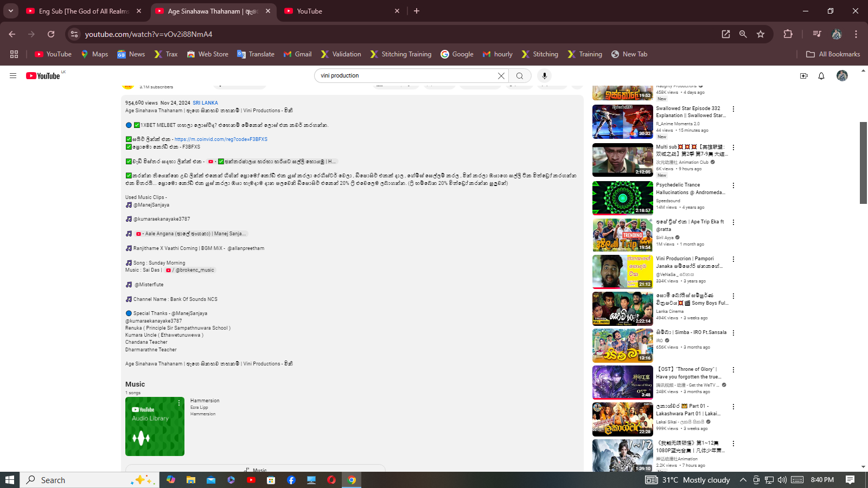Click the page vertical scrollbar
868x488 pixels.
coord(864,163)
